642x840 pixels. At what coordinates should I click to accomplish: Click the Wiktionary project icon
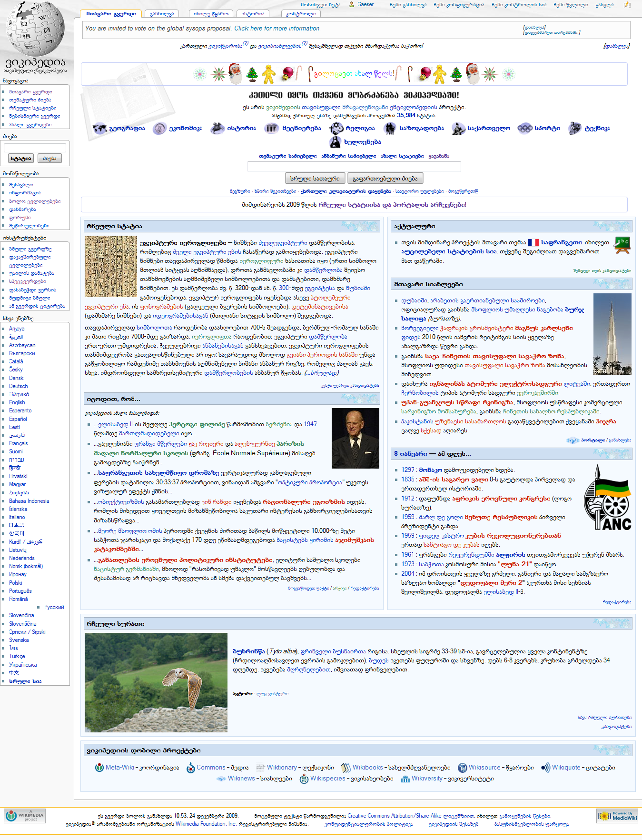click(x=260, y=768)
